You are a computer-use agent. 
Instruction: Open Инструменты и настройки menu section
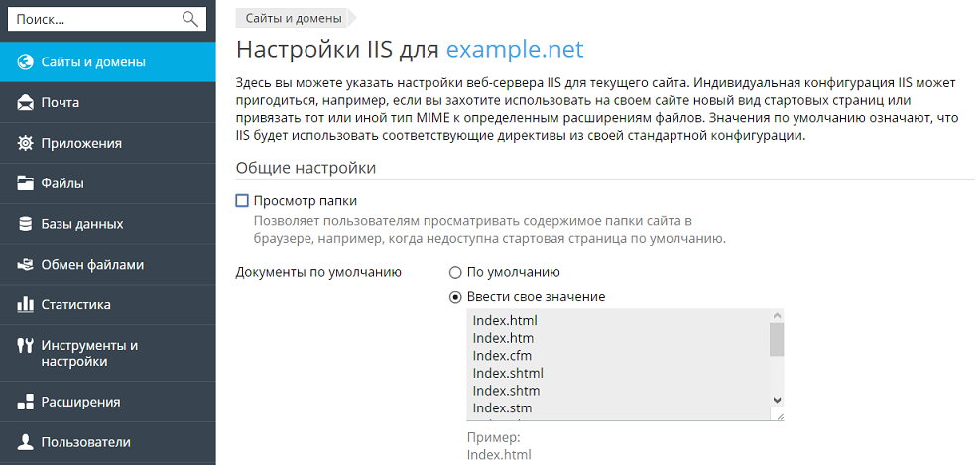(x=89, y=353)
